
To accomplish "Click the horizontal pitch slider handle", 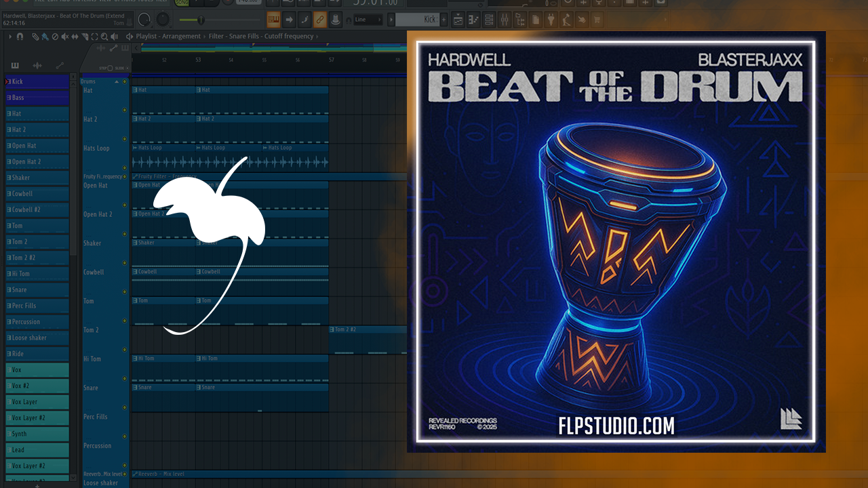I will (x=201, y=20).
